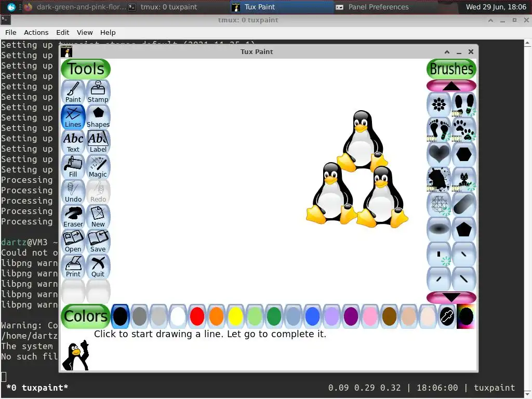Image resolution: width=532 pixels, height=399 pixels.
Task: Click the clock showing Wed 29 Jun
Action: [x=496, y=7]
